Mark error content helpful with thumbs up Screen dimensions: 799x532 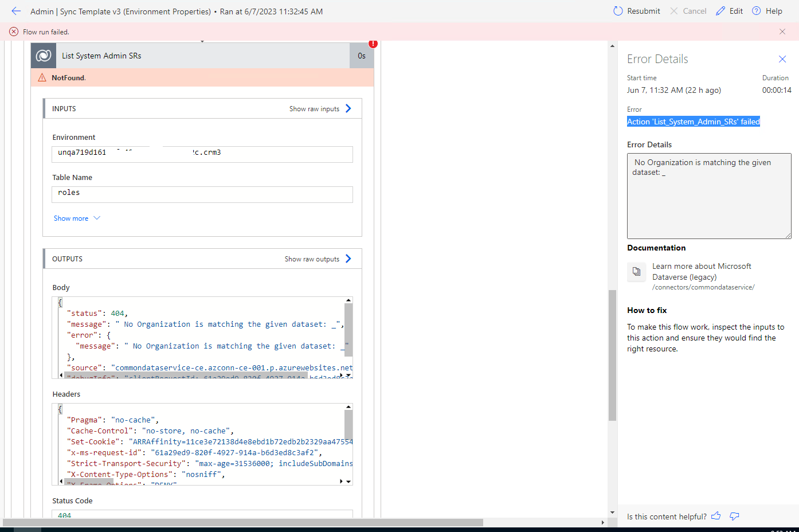(x=716, y=516)
